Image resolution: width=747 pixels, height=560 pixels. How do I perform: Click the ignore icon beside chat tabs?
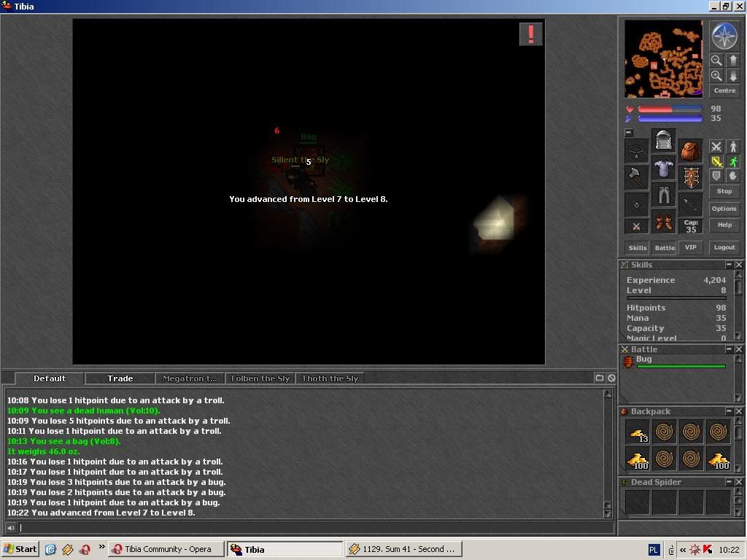(611, 378)
